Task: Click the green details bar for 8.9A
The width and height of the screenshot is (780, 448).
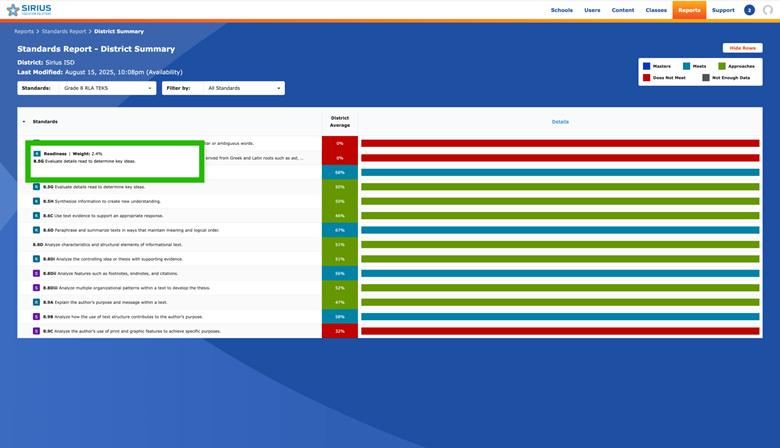Action: (560, 302)
